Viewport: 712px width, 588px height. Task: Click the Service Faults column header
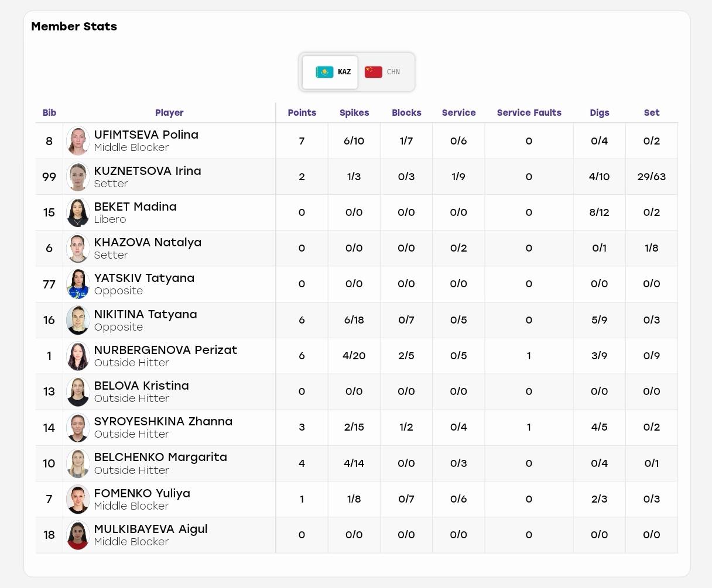(x=529, y=113)
